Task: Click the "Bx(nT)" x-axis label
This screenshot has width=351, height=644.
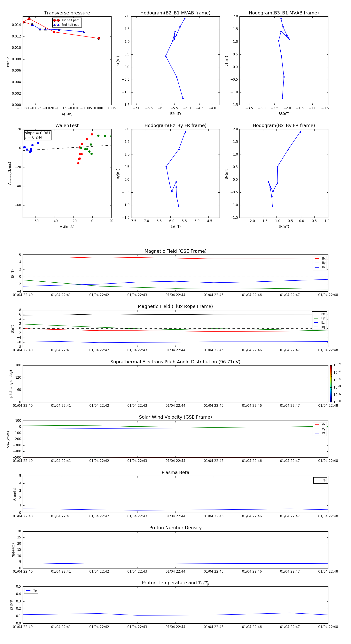Action: pos(284,227)
